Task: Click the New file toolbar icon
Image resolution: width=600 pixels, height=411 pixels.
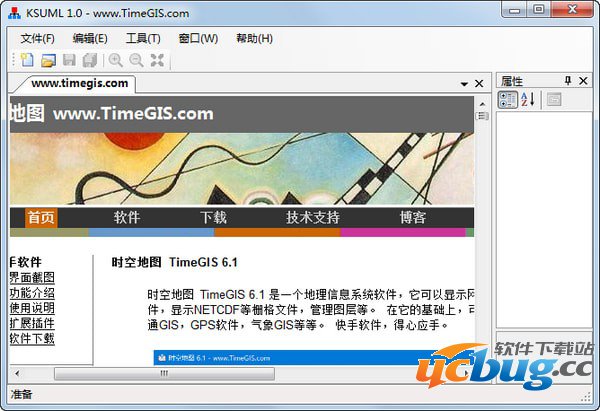Action: (27, 61)
